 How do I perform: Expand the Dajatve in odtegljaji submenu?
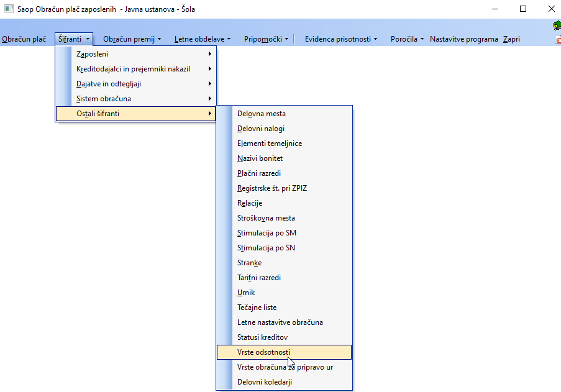click(135, 84)
